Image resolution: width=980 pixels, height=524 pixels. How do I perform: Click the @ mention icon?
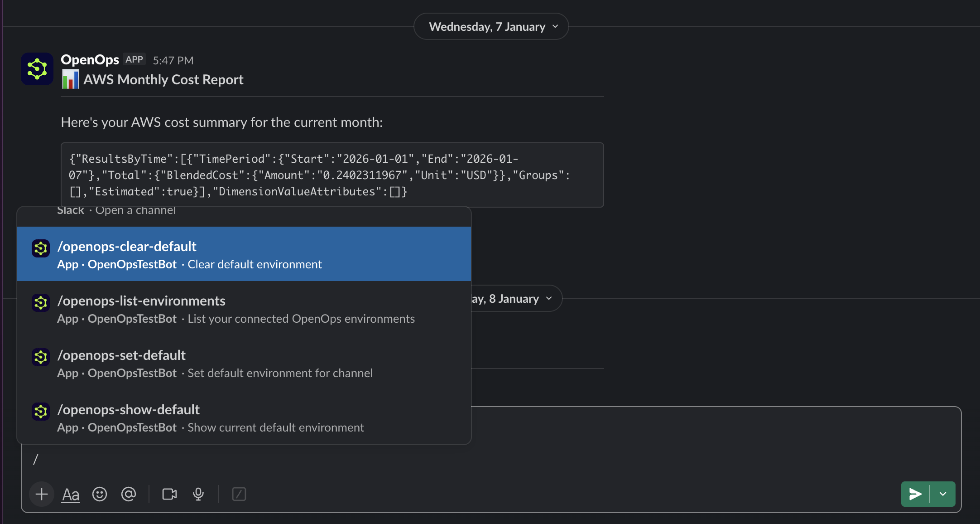click(129, 494)
